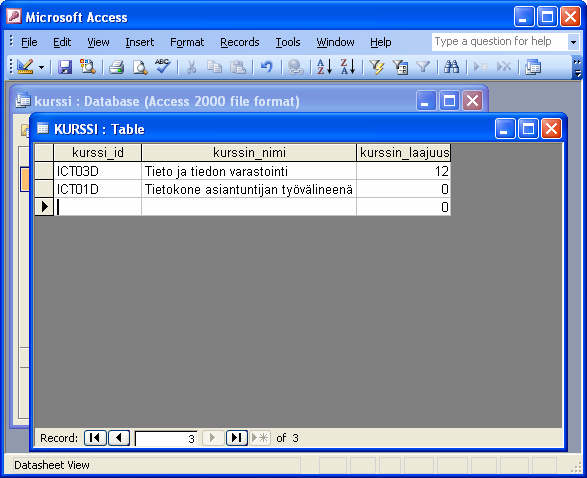The image size is (587, 478).
Task: Click the new record row selector arrow
Action: coord(44,207)
